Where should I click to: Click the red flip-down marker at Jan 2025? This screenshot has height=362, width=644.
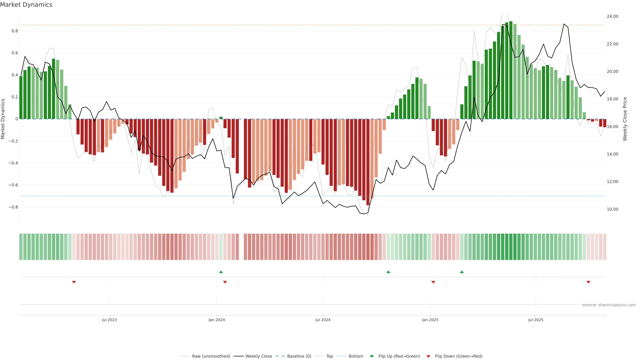click(x=433, y=282)
